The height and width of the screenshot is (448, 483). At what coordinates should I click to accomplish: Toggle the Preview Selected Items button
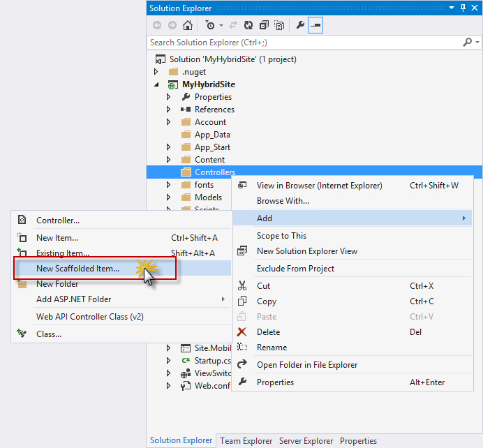coord(315,25)
